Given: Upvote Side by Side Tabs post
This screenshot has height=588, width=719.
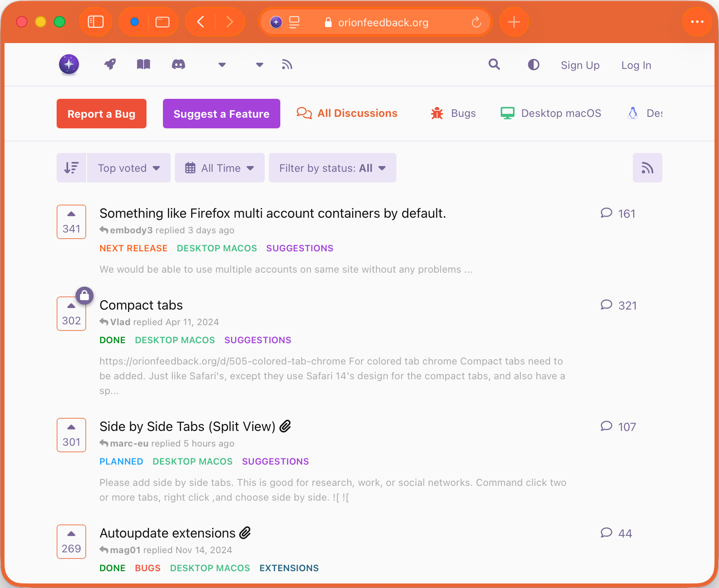Looking at the screenshot, I should click(x=71, y=435).
